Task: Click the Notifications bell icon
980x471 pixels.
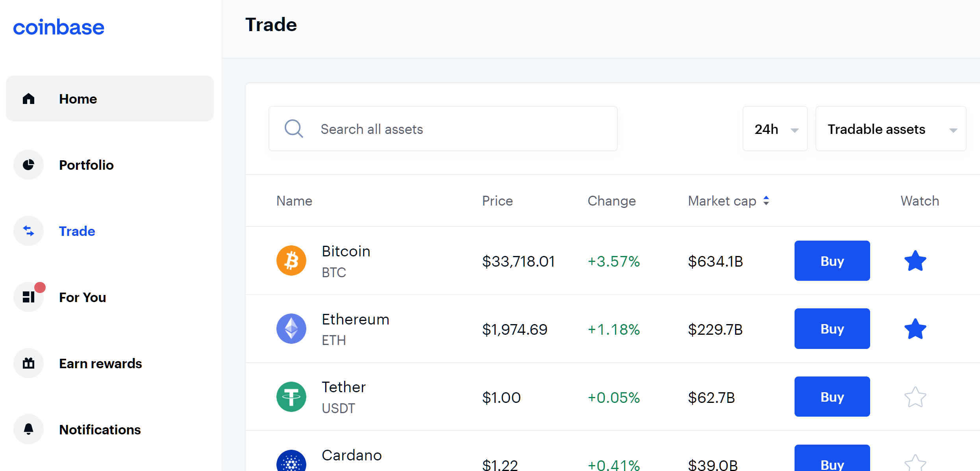Action: click(28, 429)
